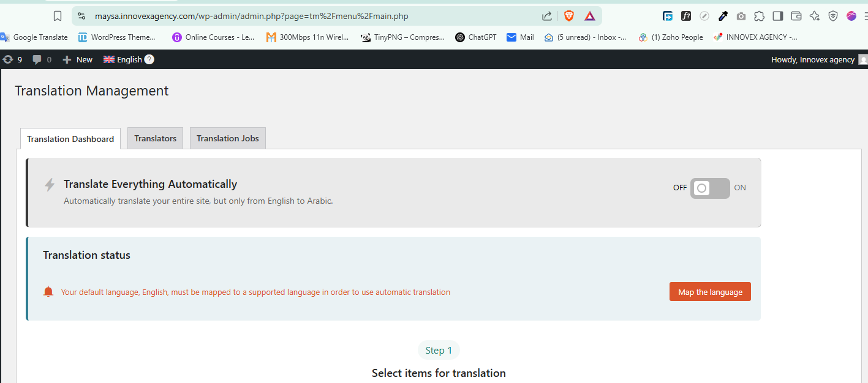Open the Online Courses bookmark

(213, 37)
